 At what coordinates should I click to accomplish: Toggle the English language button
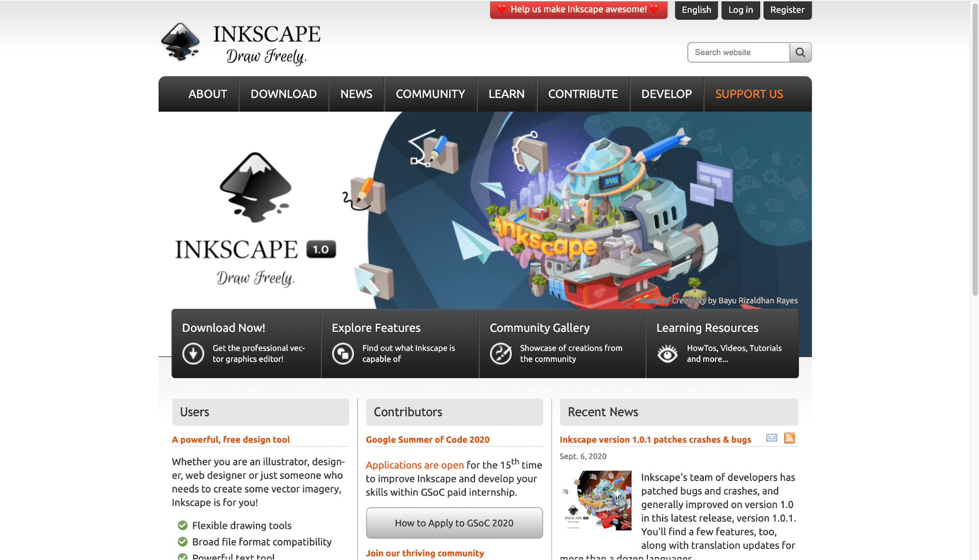pyautogui.click(x=696, y=9)
